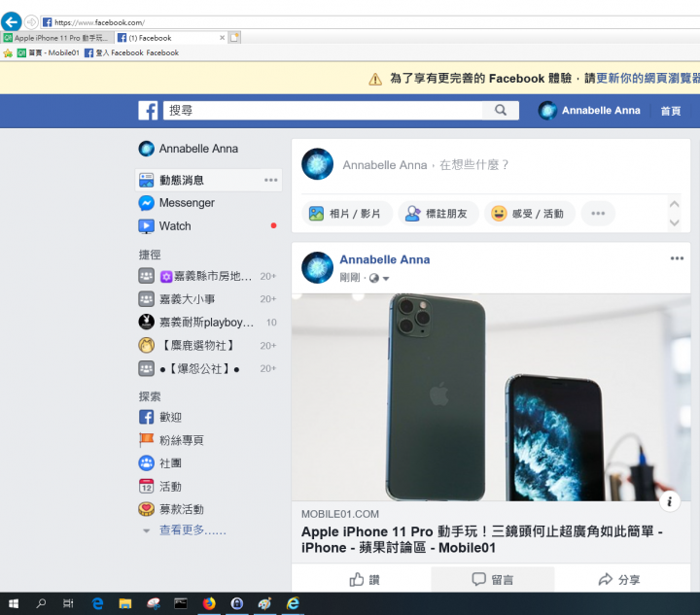
Task: Click the 分享 share button on the post
Action: 618,579
